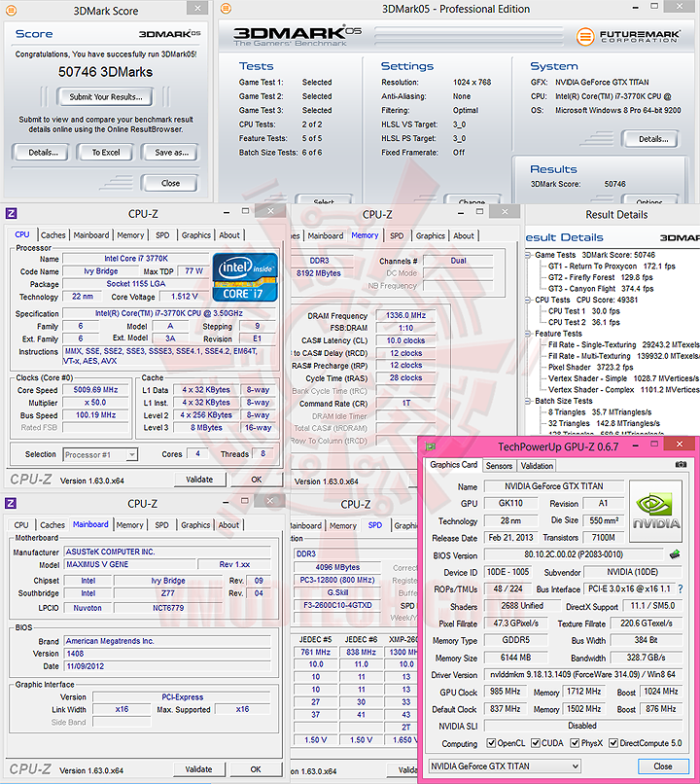Click the GPU-Z title bar app icon
Screen dimensions: 700x784
click(x=430, y=446)
